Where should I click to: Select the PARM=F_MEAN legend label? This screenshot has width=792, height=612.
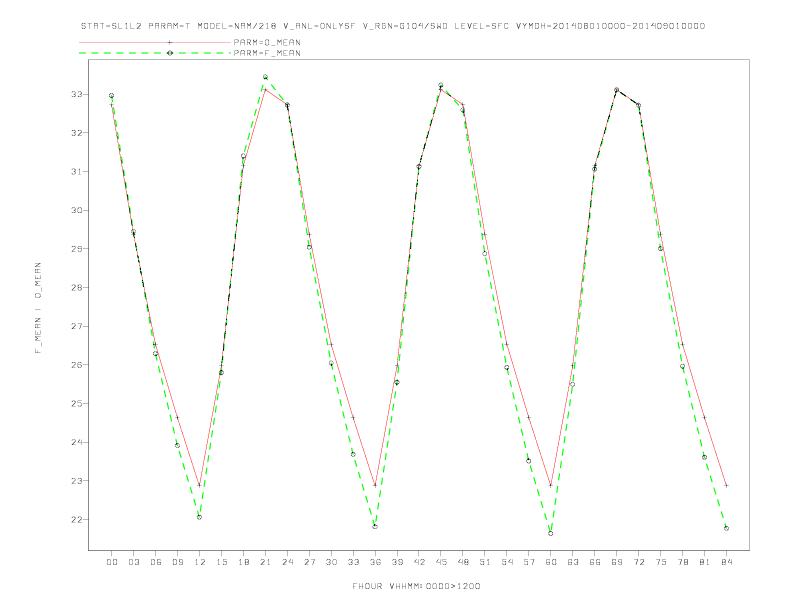(x=267, y=53)
